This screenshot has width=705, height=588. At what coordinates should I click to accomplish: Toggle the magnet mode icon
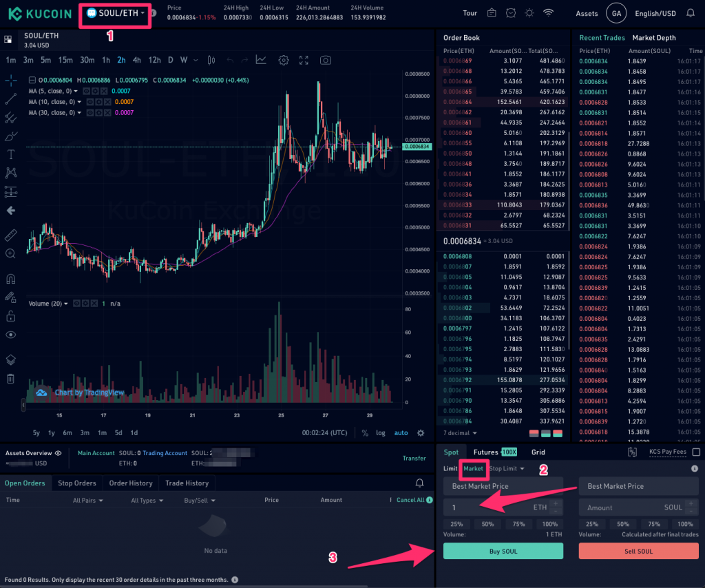11,279
